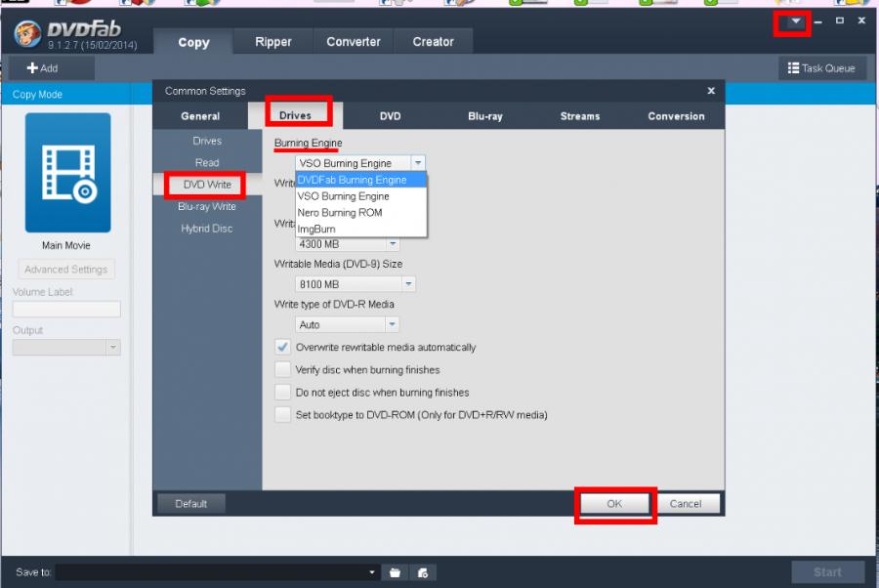Collapse the VSO Burning Engine combo box arrow

(x=418, y=163)
